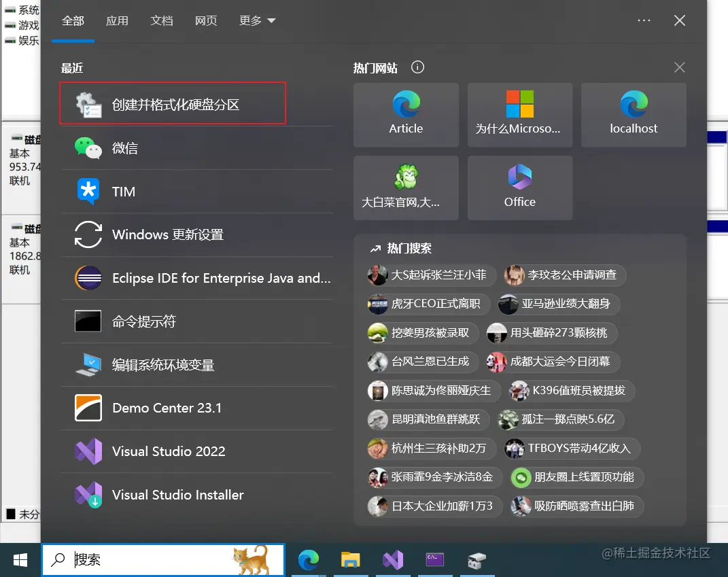Click the Windows Start button
The image size is (728, 577).
click(20, 560)
